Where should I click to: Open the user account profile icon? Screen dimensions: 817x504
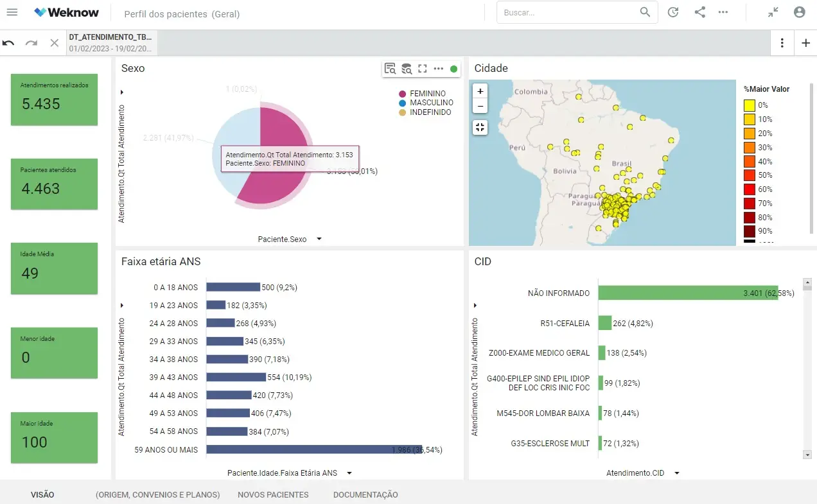click(800, 12)
